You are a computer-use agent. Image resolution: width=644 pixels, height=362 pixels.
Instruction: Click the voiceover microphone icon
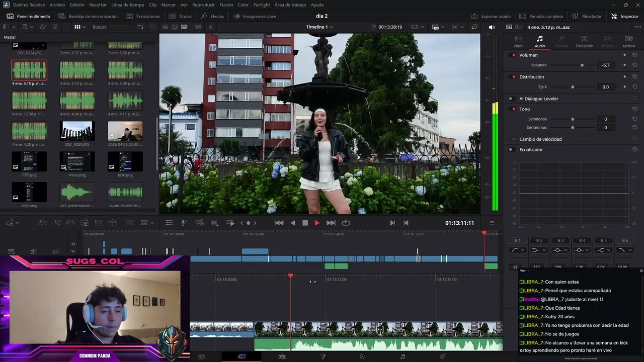[x=184, y=223]
